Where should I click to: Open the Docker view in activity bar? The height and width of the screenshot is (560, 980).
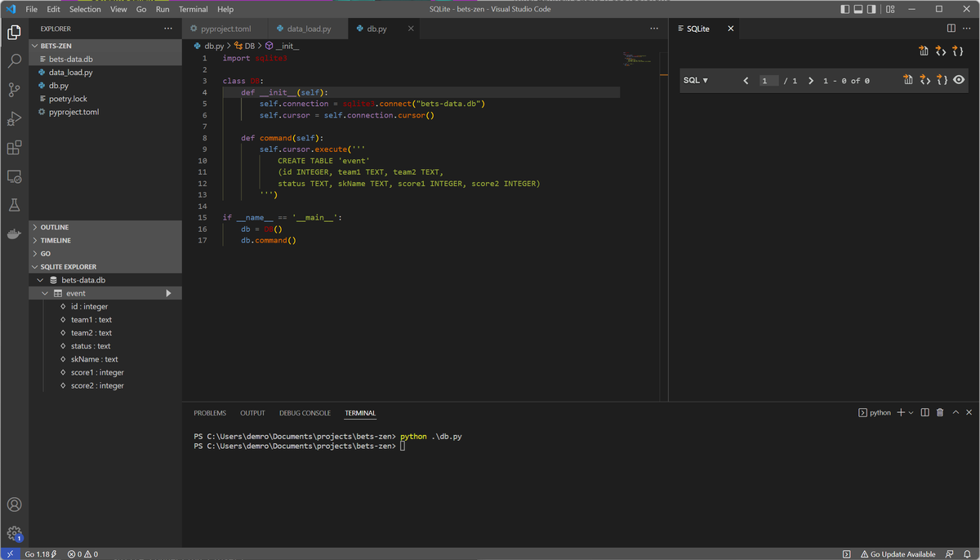(14, 234)
